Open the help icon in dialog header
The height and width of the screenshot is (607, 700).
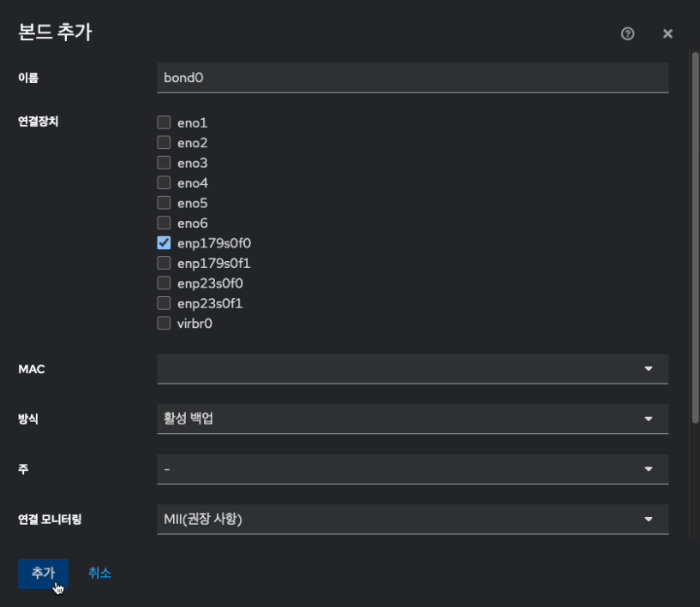click(x=627, y=33)
